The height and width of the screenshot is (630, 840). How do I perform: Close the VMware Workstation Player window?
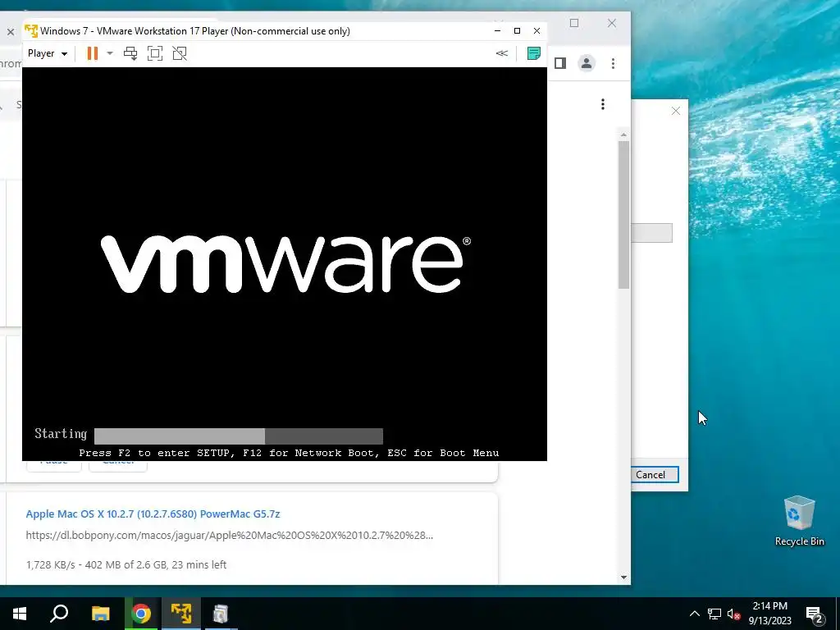point(536,31)
